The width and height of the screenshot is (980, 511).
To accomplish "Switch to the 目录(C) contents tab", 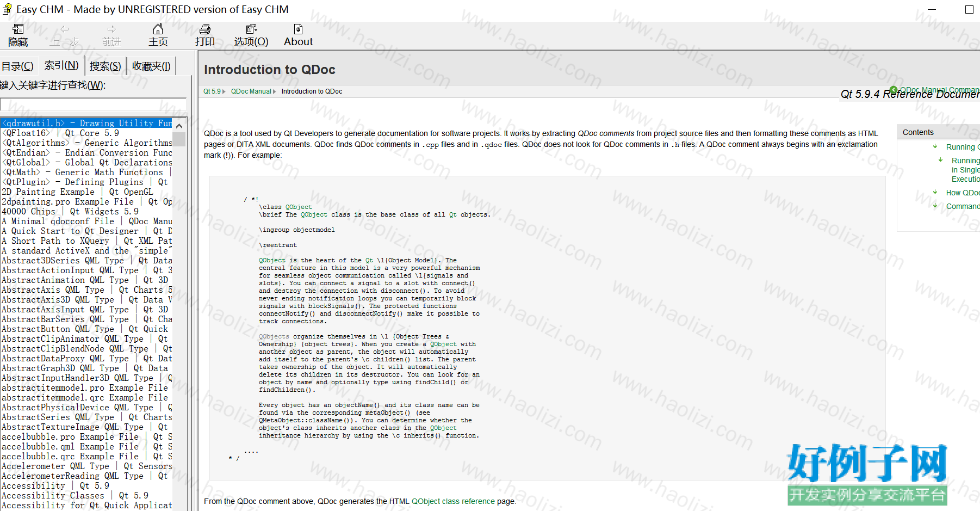I will pyautogui.click(x=17, y=66).
